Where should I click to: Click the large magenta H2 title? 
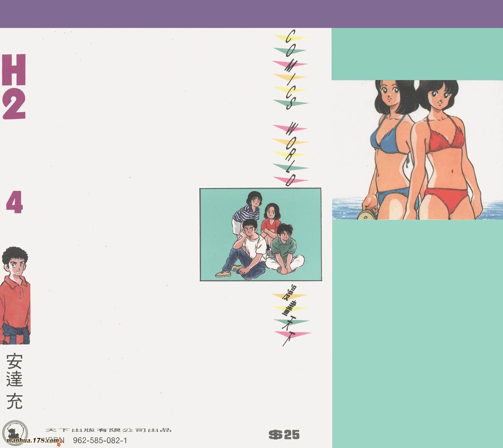pos(14,86)
